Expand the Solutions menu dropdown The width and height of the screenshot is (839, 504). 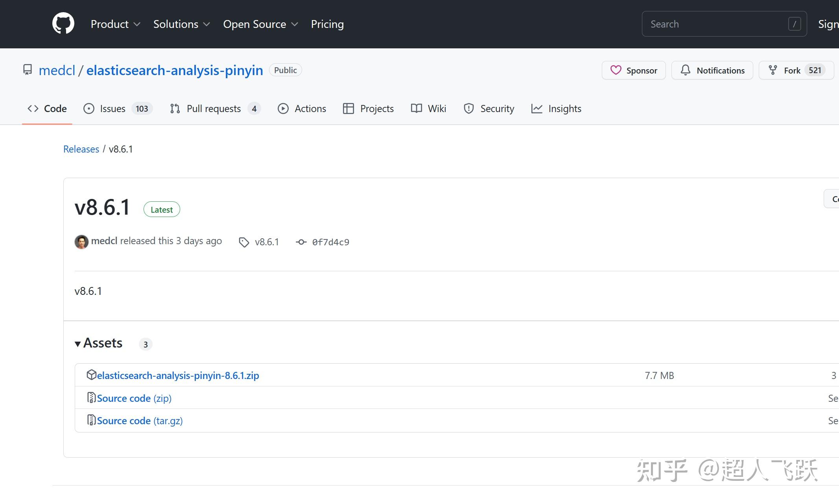point(181,24)
